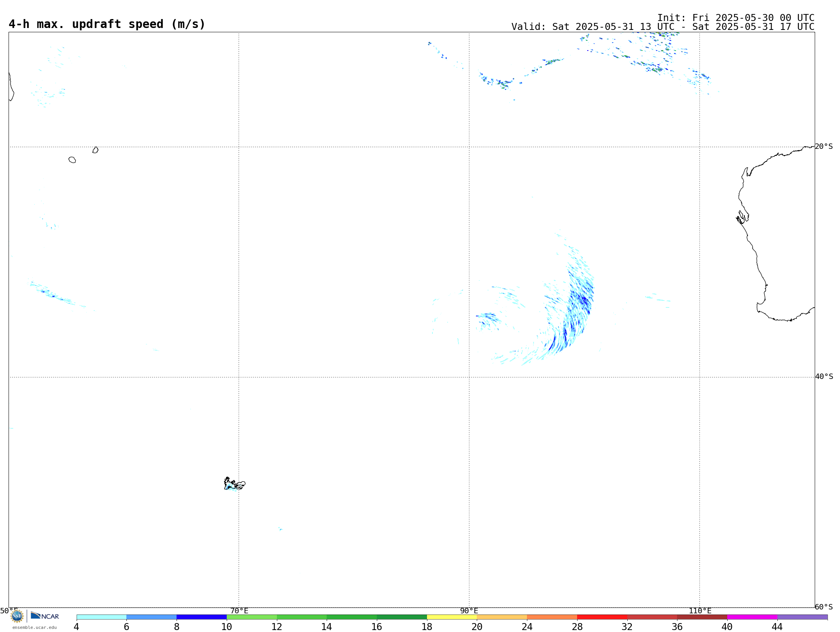Screen dimensions: 840x632
Task: Click the Madagascar coast outline at left edge
Action: pyautogui.click(x=11, y=86)
